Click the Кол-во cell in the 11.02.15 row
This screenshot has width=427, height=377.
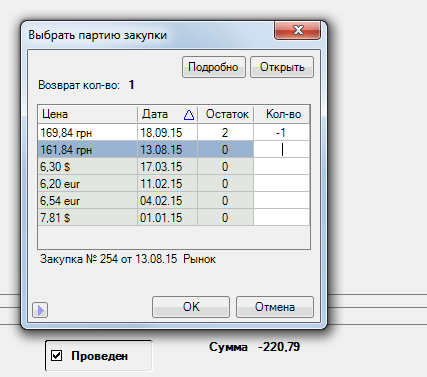(282, 184)
